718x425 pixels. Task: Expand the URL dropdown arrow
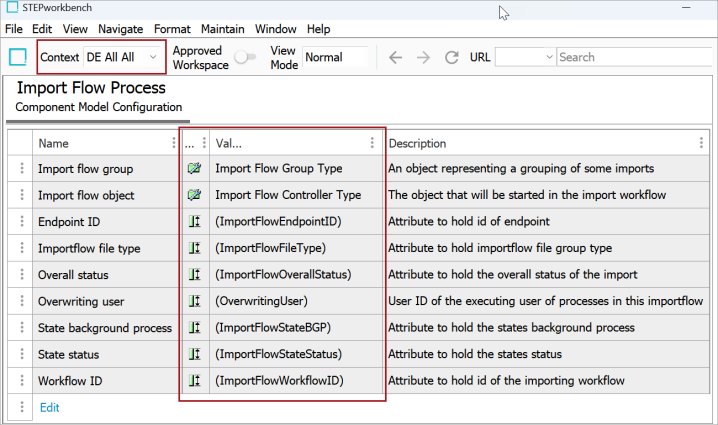(549, 57)
